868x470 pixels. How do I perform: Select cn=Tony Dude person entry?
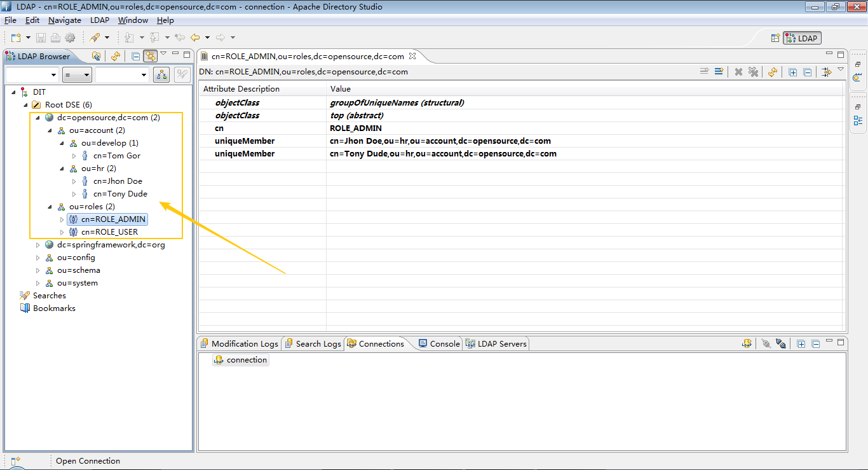click(x=120, y=194)
